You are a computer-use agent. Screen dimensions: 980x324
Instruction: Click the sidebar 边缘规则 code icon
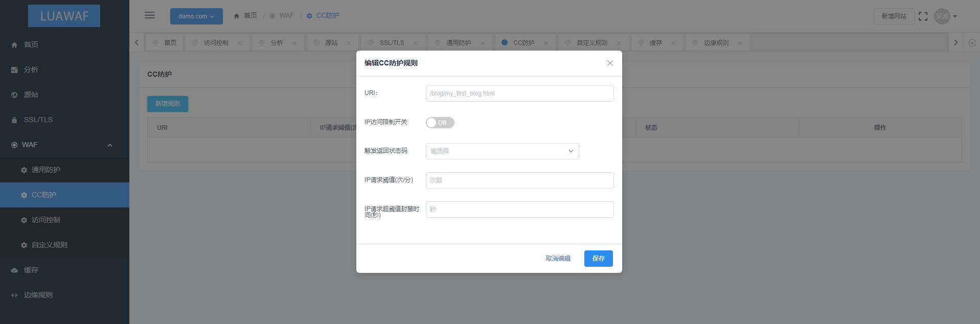coord(14,295)
